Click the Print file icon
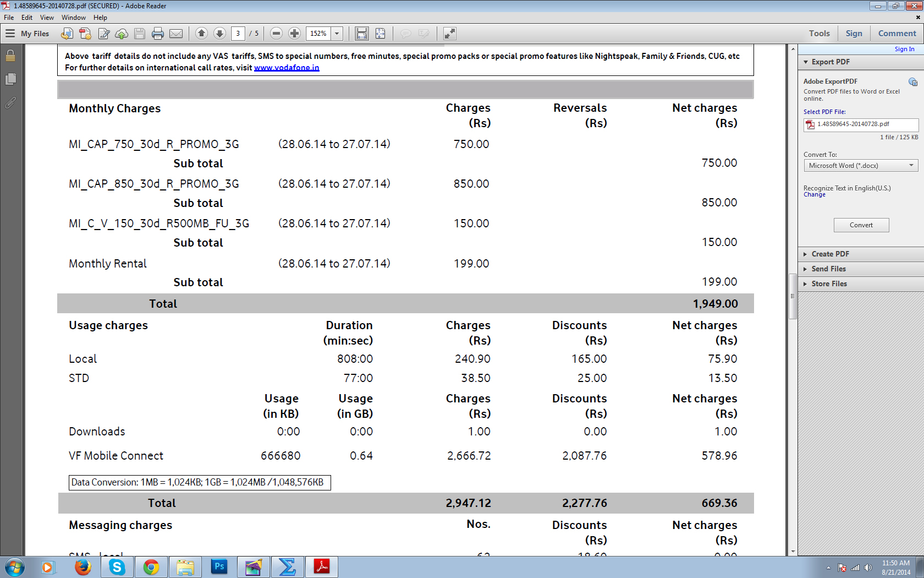The height and width of the screenshot is (578, 924). (x=158, y=34)
